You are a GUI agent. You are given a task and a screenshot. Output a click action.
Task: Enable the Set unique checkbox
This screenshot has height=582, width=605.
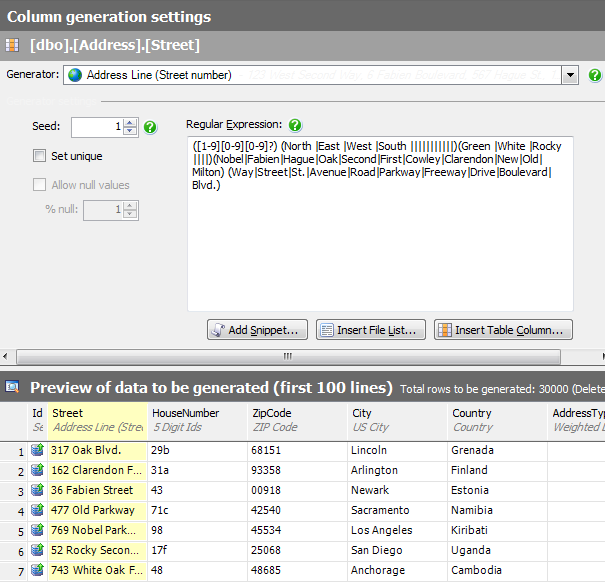[40, 156]
